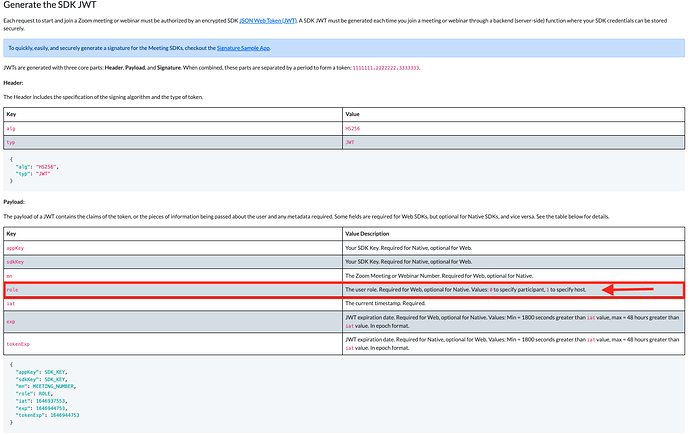Select the "exp": 1646944753 code line
Viewport: 690px width, 435px height.
[42, 408]
